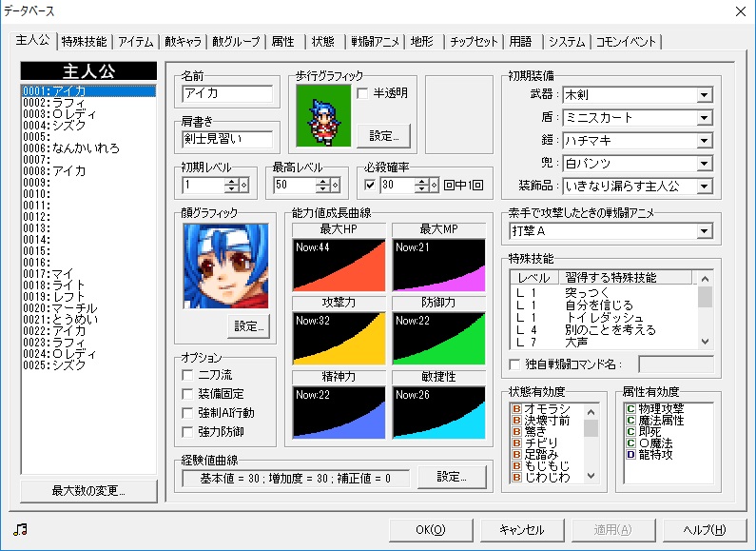Screen dimensions: 756x551
Task: Switch to the 敵キャラ tab
Action: pos(183,42)
